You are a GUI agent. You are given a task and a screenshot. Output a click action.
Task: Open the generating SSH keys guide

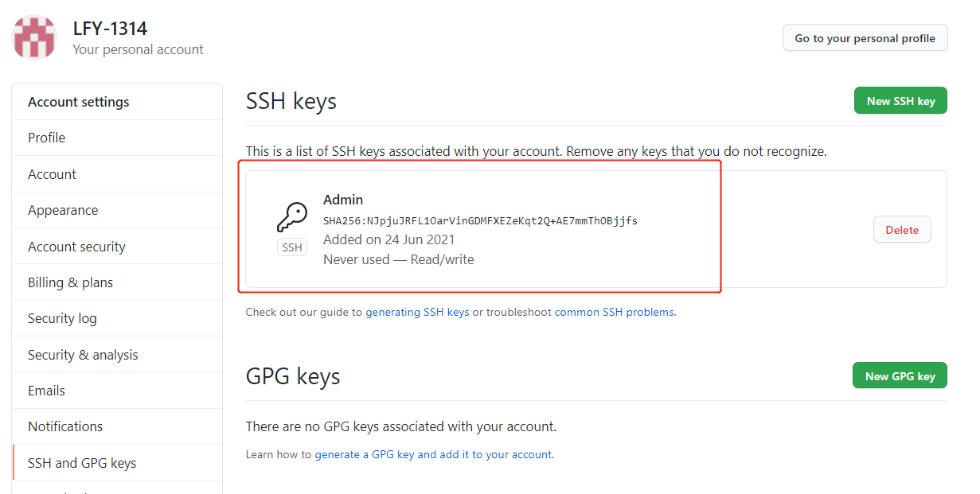point(417,313)
